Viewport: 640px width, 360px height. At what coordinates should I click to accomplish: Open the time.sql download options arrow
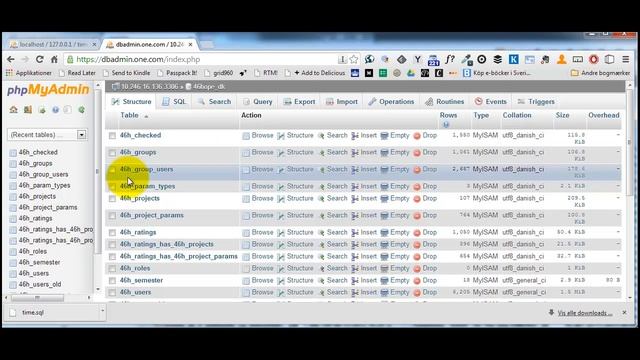[x=102, y=311]
